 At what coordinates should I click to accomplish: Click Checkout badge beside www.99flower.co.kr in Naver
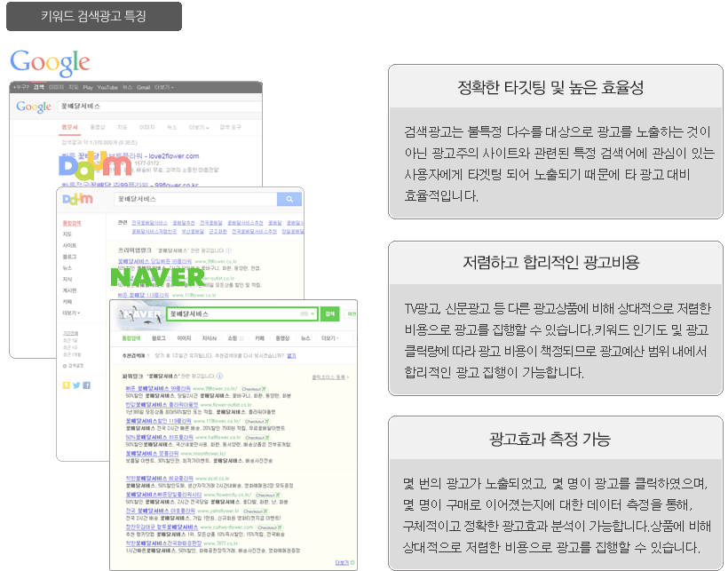pos(254,389)
